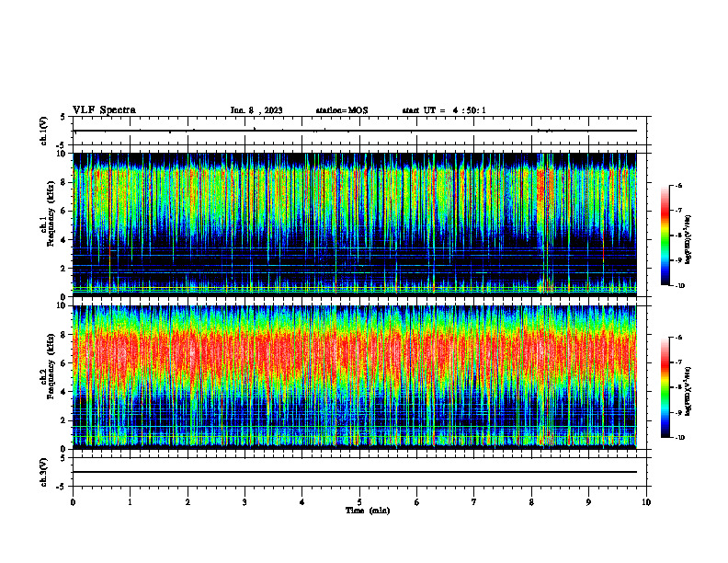The height and width of the screenshot is (563, 728).
Task: Click the ch.3 voltage waveform trace
Action: click(x=355, y=472)
